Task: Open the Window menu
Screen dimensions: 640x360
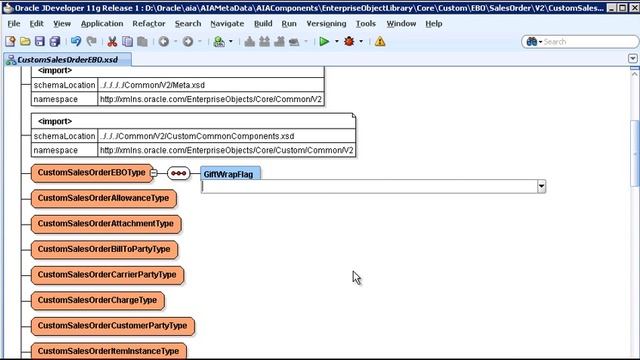Action: (401, 24)
